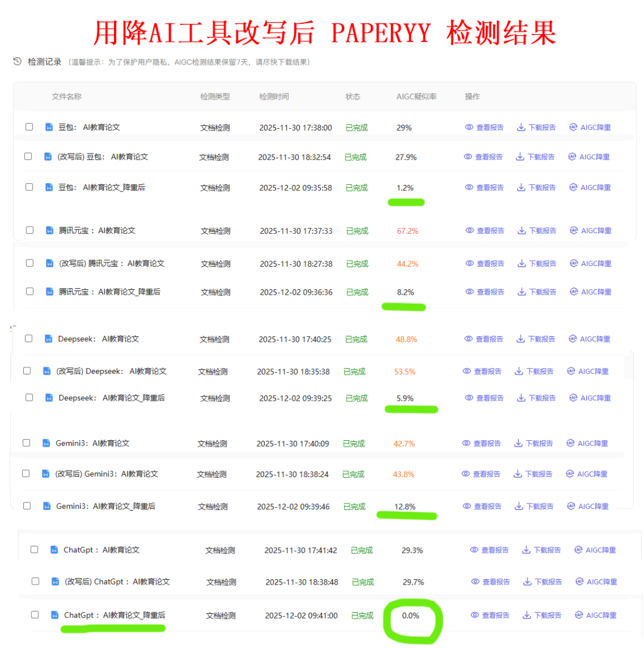The height and width of the screenshot is (649, 644).
Task: Click document icon next to (改写后) Deepseek file
Action: pos(47,371)
